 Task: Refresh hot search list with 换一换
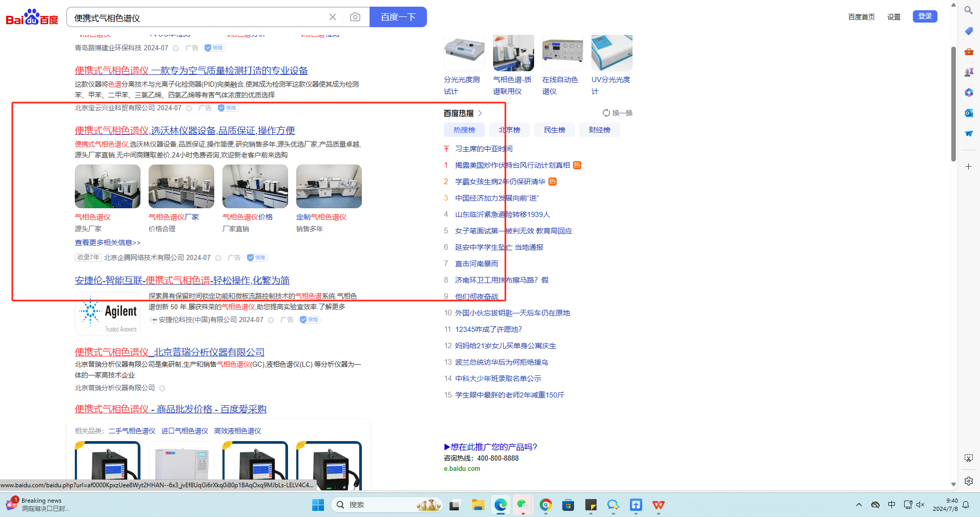pyautogui.click(x=618, y=113)
